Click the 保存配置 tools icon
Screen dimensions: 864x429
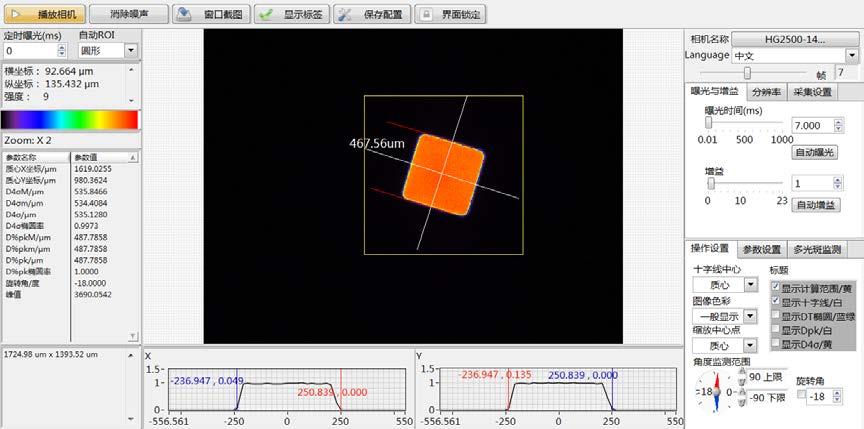[x=343, y=15]
